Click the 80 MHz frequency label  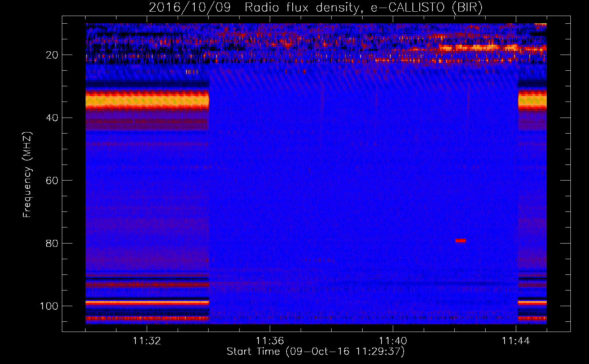52,244
